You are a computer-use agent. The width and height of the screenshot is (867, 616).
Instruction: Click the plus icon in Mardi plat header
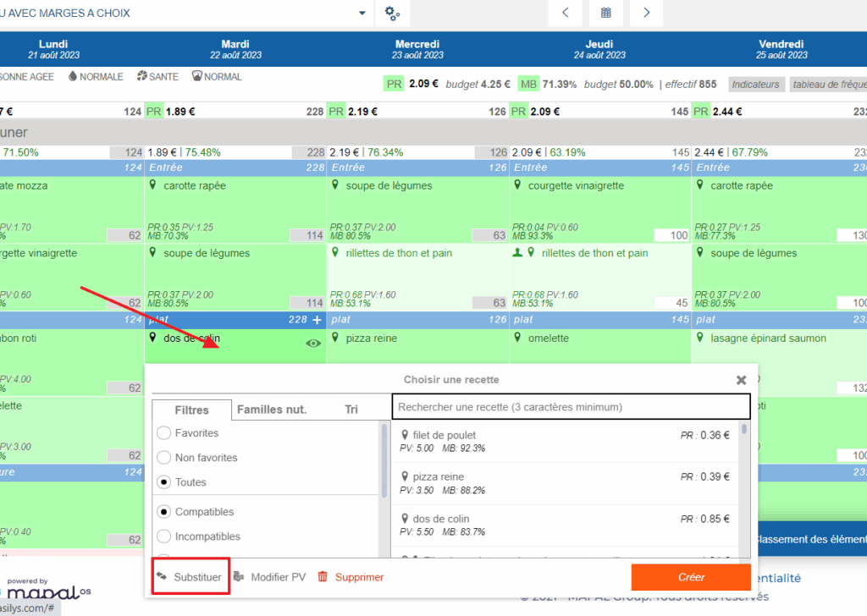pos(317,320)
